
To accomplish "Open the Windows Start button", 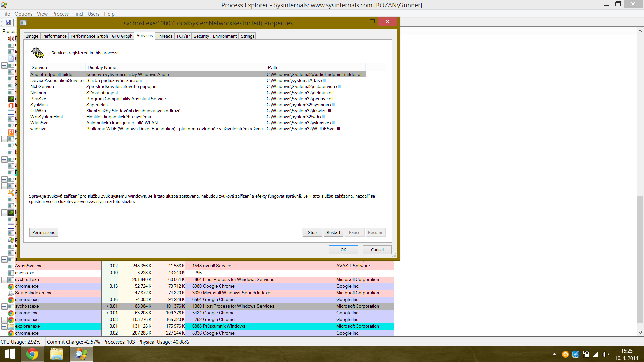I will coord(10,354).
